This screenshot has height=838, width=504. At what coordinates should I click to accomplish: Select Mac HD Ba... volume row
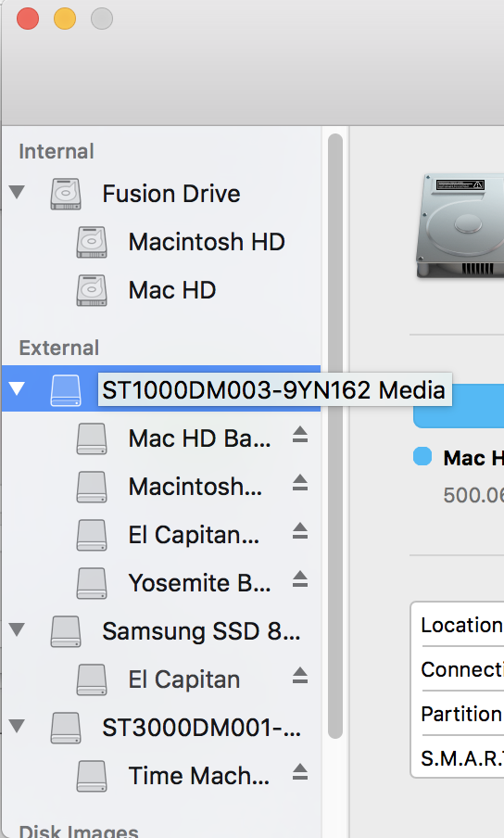coord(161,438)
